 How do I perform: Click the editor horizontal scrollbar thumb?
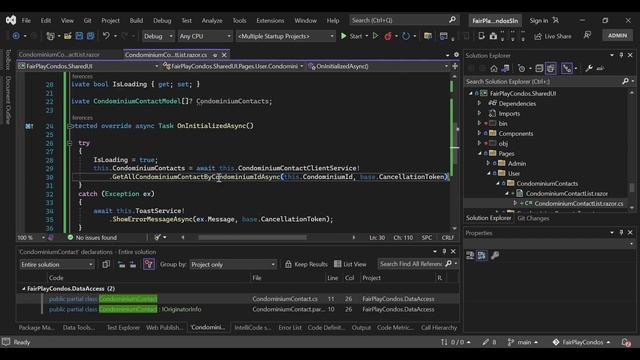point(252,237)
